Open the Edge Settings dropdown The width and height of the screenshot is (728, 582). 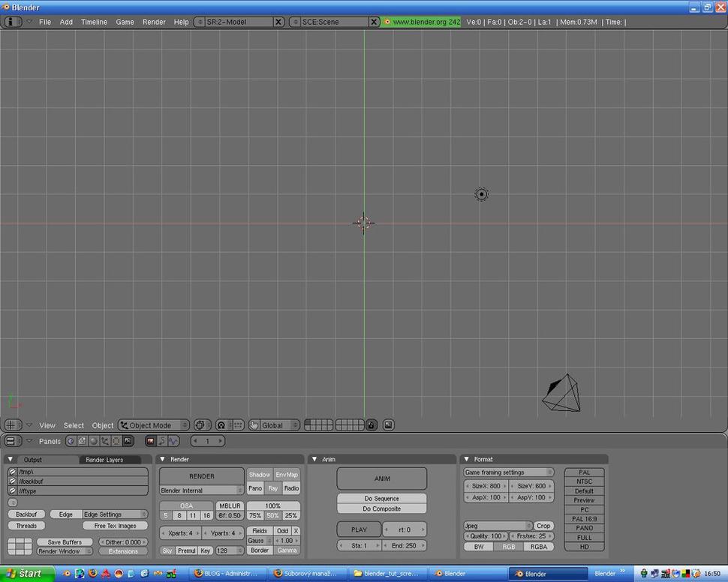coord(115,514)
